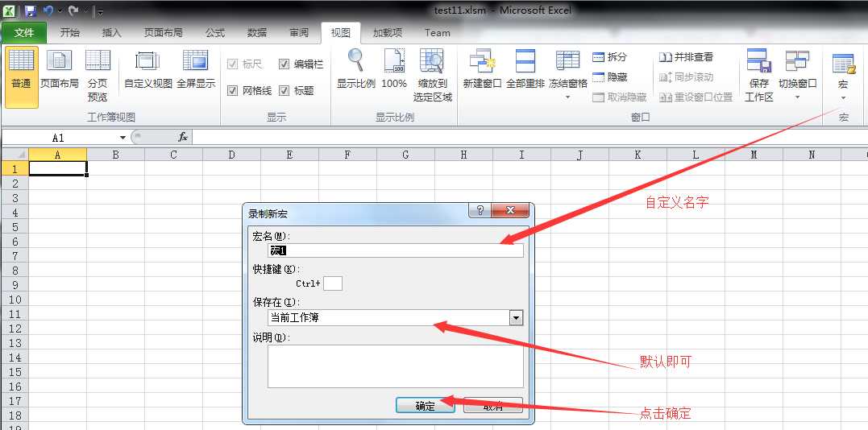Open the Store macro in (保存在) dropdown
The height and width of the screenshot is (430, 868).
point(516,317)
